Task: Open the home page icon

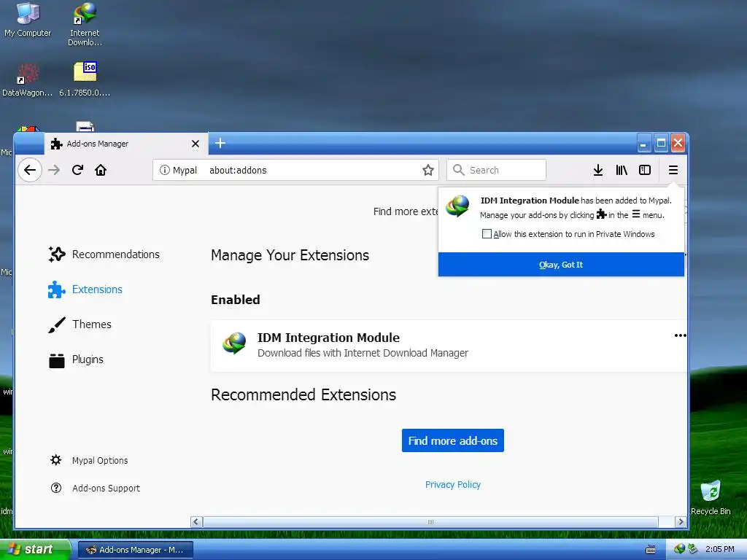Action: (x=101, y=170)
